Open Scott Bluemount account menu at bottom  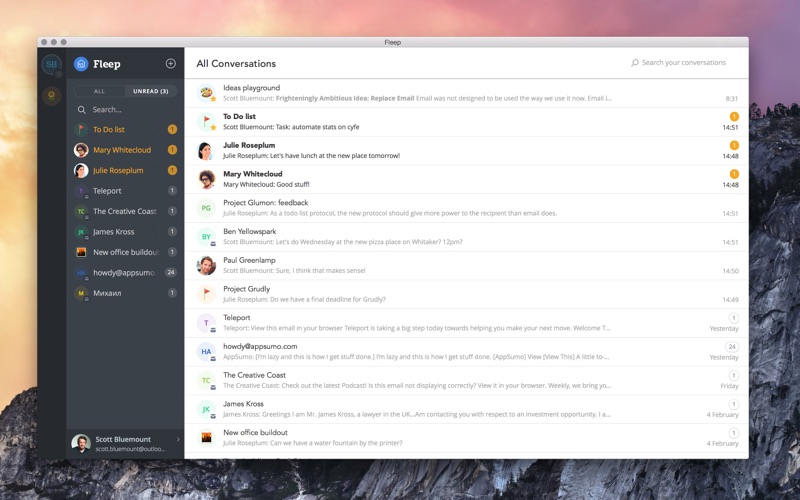pos(126,443)
